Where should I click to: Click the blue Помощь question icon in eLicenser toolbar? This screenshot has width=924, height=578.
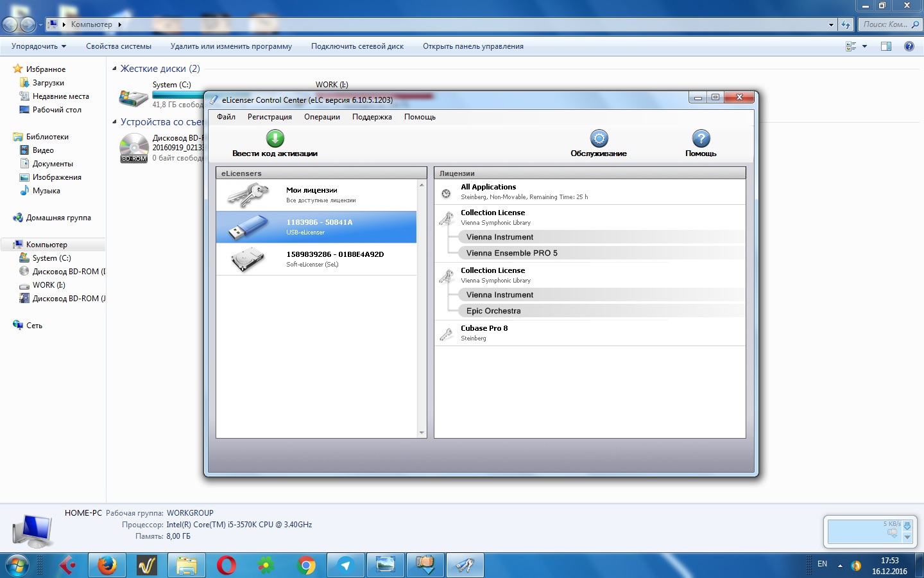point(701,138)
